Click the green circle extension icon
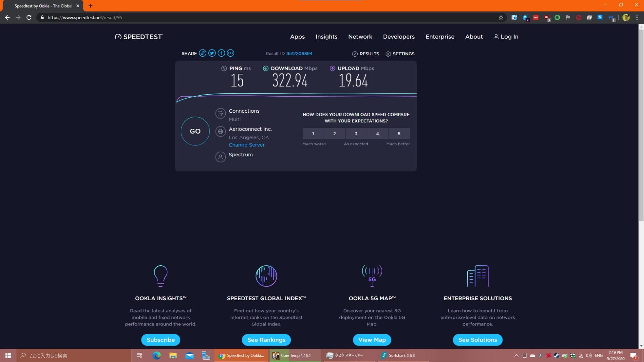This screenshot has width=644, height=362. [x=557, y=17]
